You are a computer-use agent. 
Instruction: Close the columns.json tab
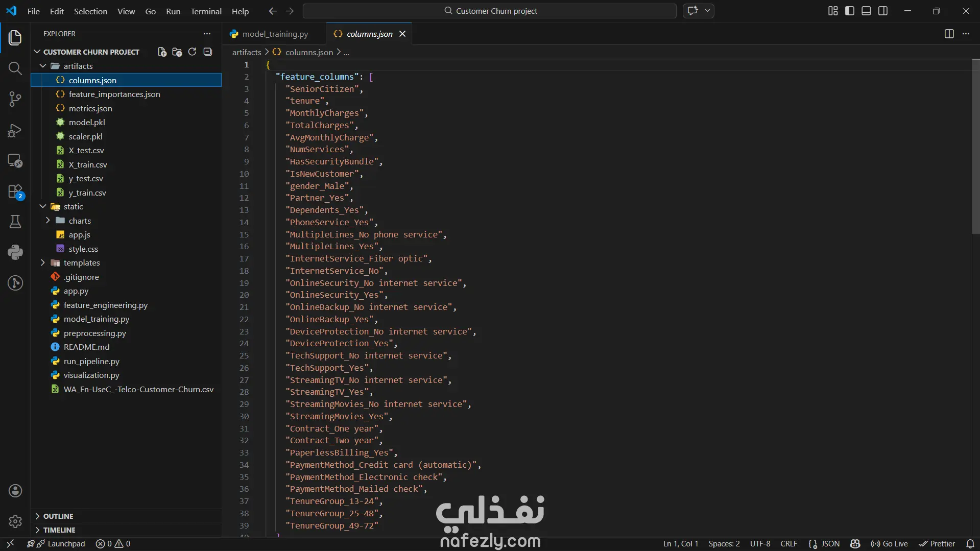coord(402,34)
